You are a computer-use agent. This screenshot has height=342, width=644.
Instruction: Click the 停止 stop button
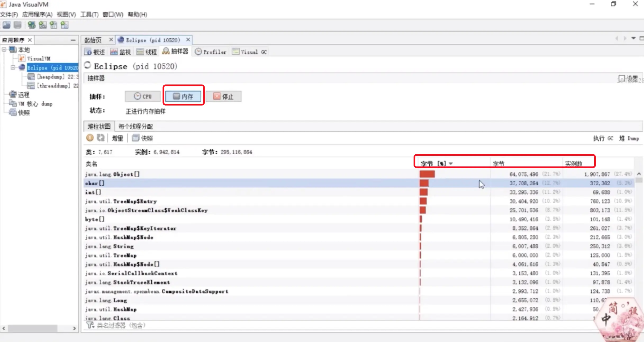[x=224, y=96]
